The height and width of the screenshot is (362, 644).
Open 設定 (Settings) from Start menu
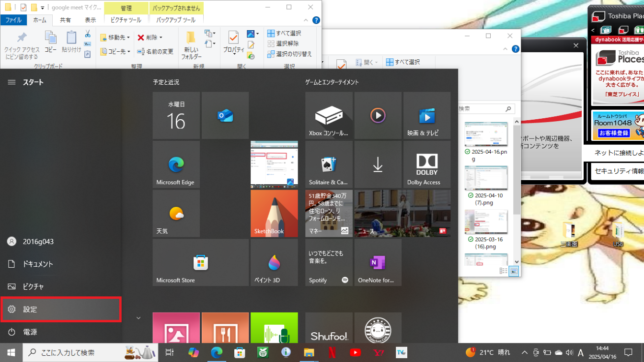(x=60, y=309)
